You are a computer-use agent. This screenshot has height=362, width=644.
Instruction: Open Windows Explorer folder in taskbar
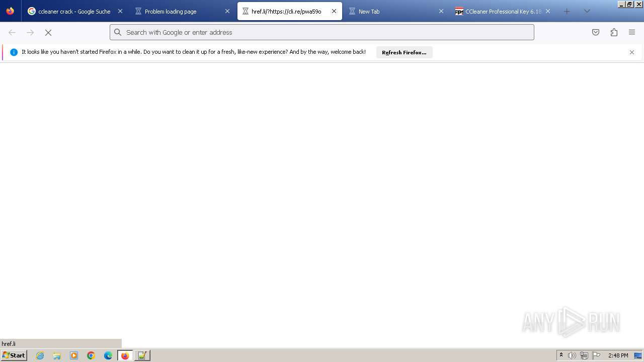[x=57, y=355]
